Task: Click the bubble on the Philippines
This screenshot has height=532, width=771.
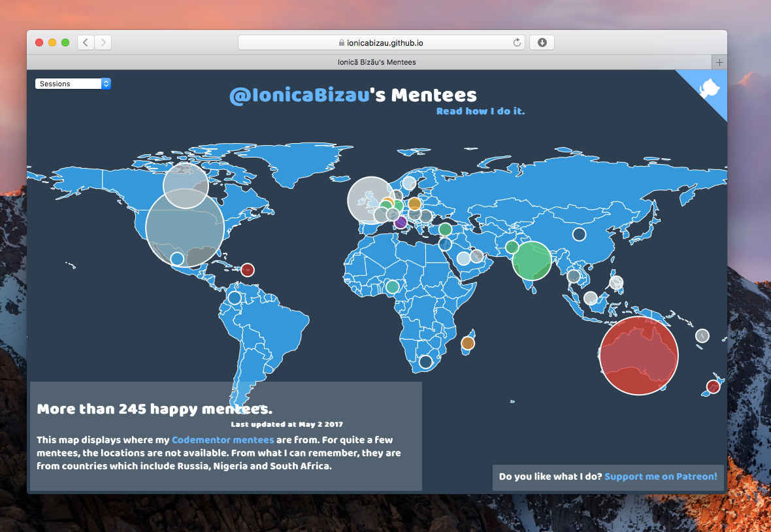Action: [x=616, y=283]
